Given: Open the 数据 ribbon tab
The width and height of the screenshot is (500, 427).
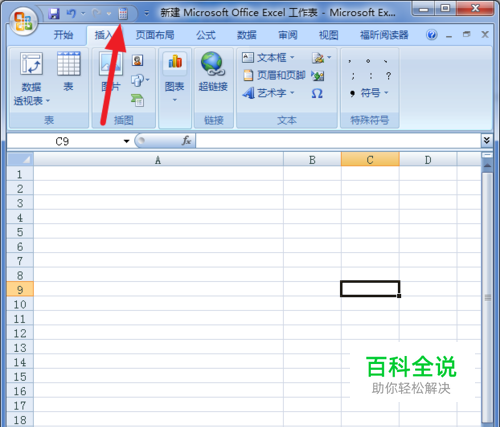Looking at the screenshot, I should coord(247,35).
